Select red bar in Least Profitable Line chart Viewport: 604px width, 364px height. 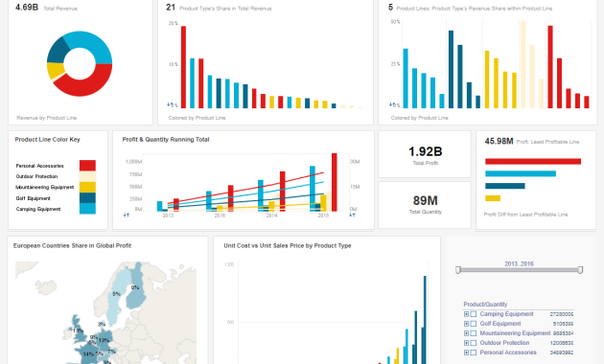pos(533,161)
